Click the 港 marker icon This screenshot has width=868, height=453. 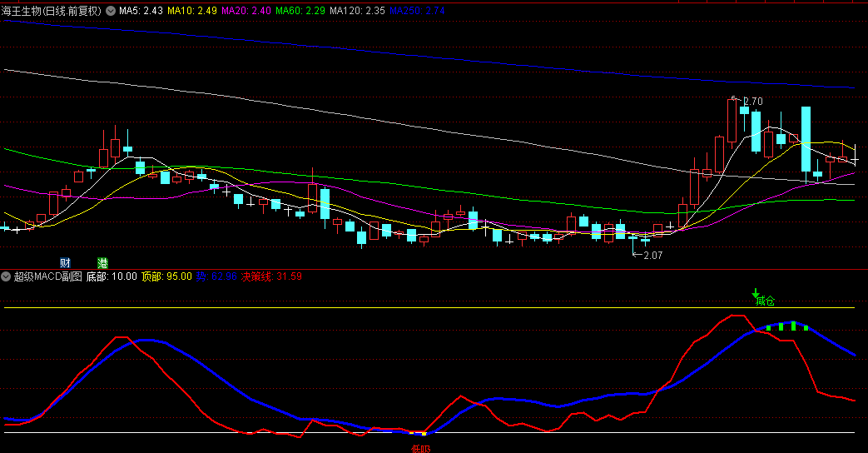pyautogui.click(x=102, y=263)
